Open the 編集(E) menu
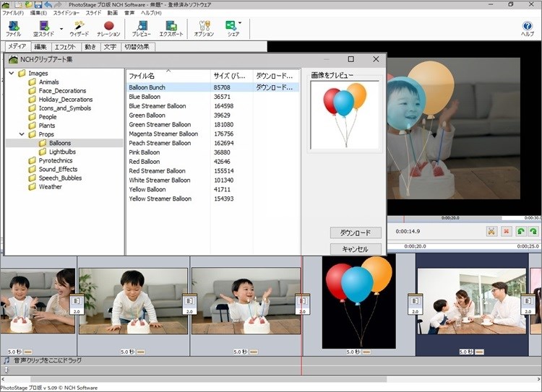542x392 pixels. tap(38, 13)
